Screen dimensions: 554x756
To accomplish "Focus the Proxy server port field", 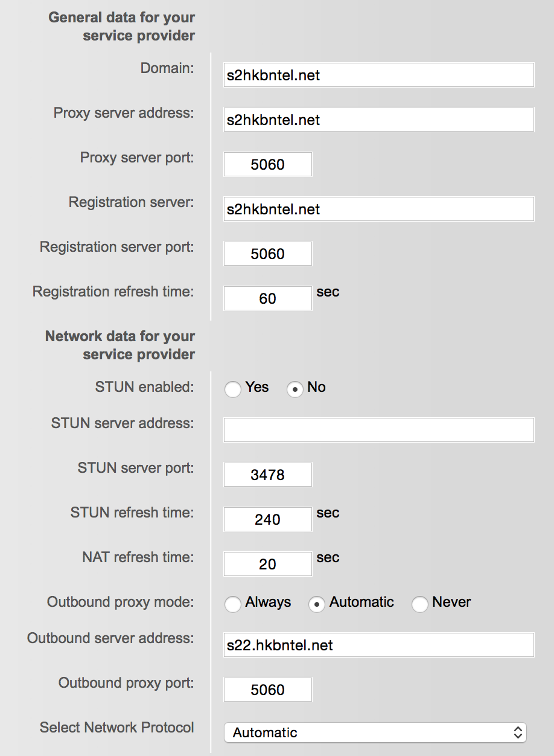I will tap(268, 164).
